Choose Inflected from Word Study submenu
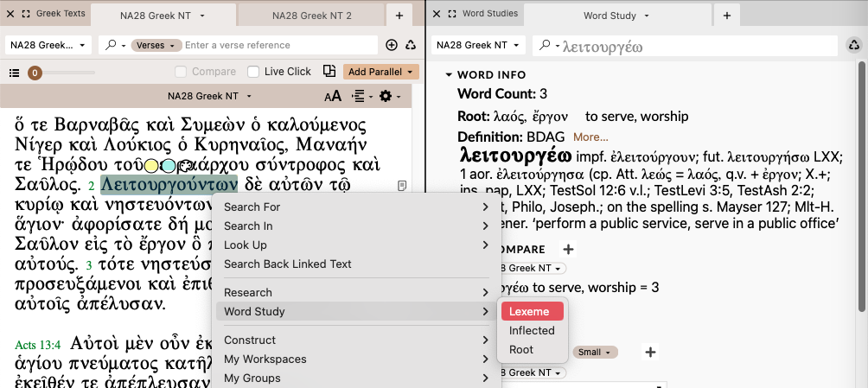The image size is (868, 388). pos(532,330)
